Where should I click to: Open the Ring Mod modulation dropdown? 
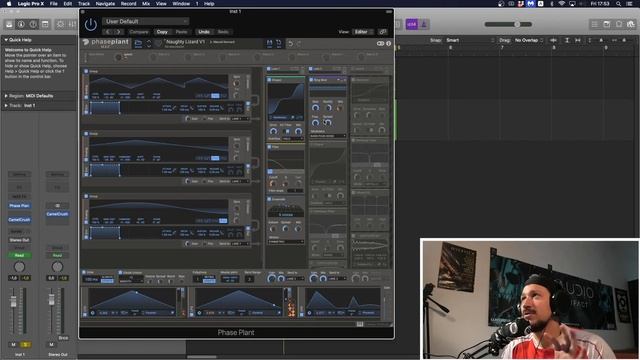[x=328, y=136]
